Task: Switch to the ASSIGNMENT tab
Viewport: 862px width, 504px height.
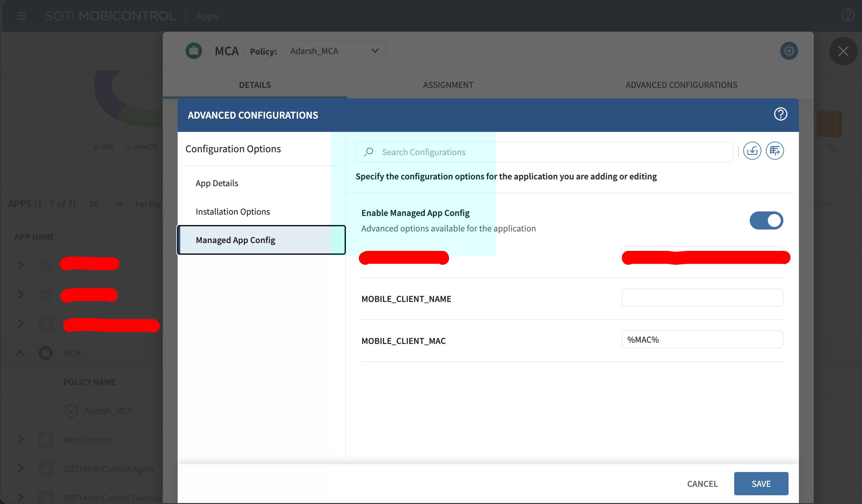Action: [448, 85]
